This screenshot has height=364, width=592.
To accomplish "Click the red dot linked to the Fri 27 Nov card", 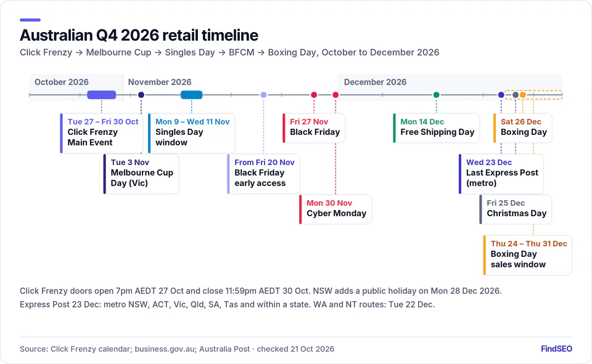I will tap(314, 95).
